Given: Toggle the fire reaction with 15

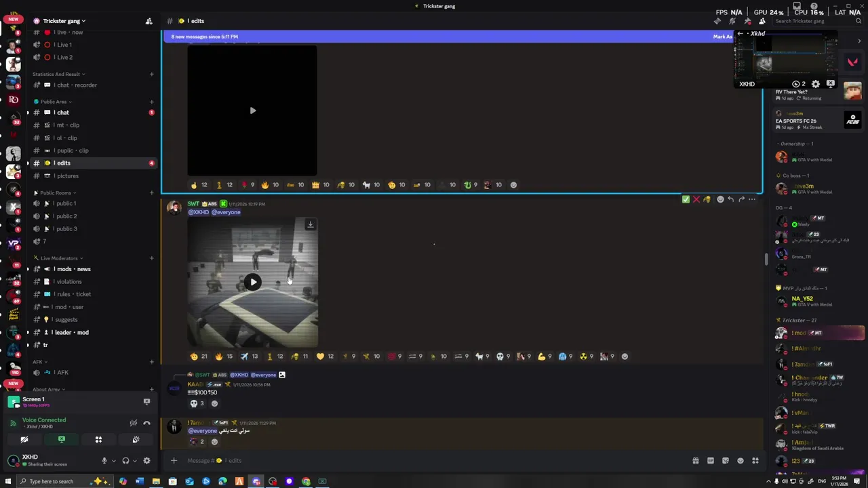Looking at the screenshot, I should pos(224,357).
